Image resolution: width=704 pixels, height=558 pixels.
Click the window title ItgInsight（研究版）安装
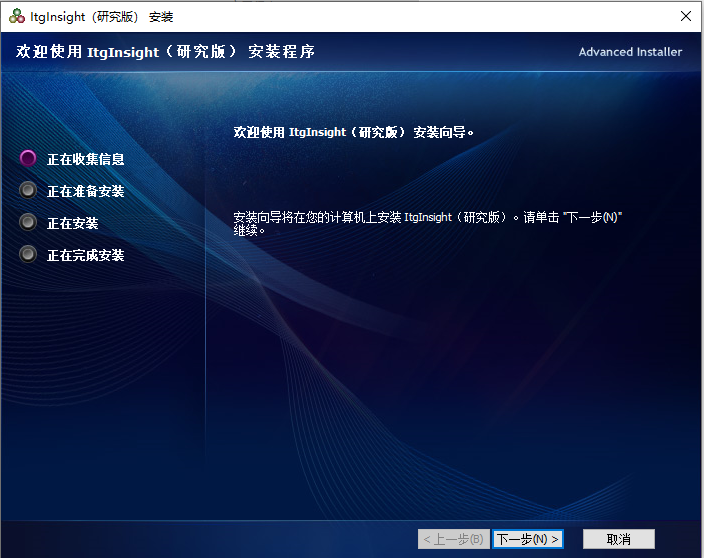101,17
